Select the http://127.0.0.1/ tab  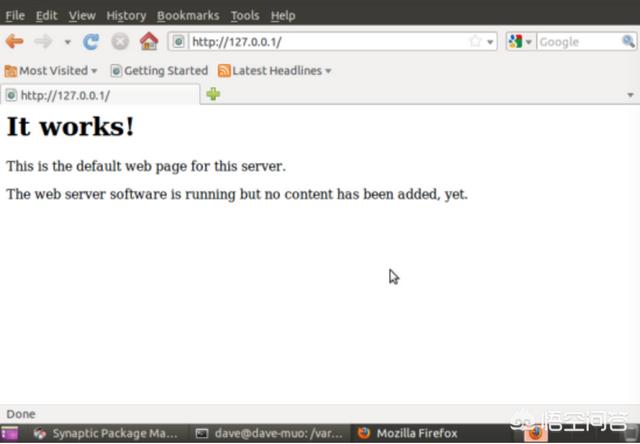tap(100, 95)
